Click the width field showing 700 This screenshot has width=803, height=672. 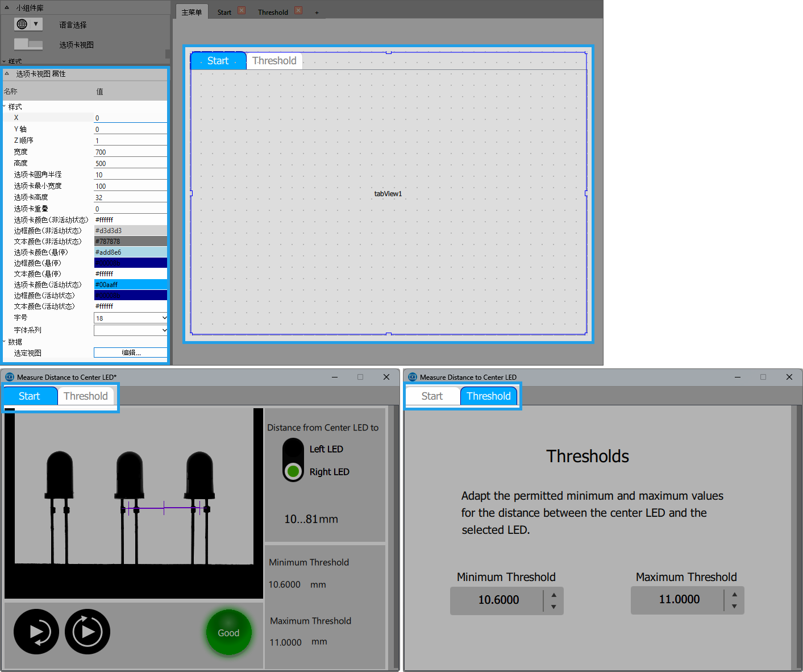pos(130,152)
